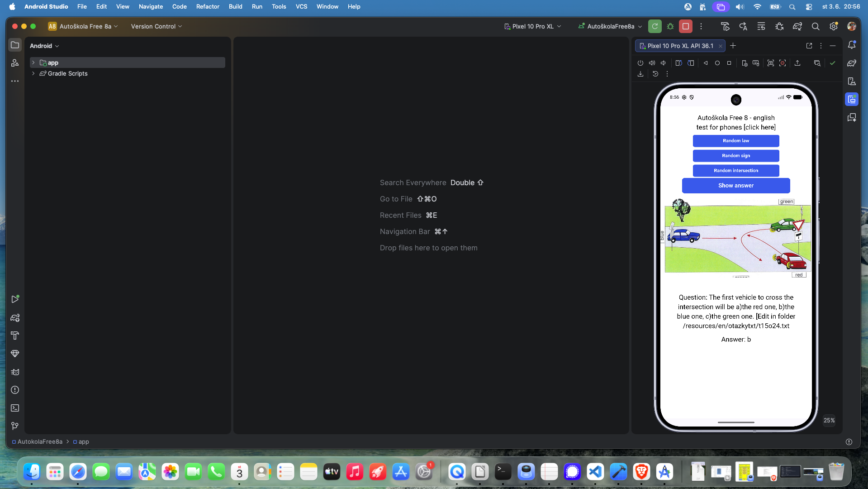Open the App Quality Insights gem icon
Viewport: 868px width, 489px height.
(15, 354)
